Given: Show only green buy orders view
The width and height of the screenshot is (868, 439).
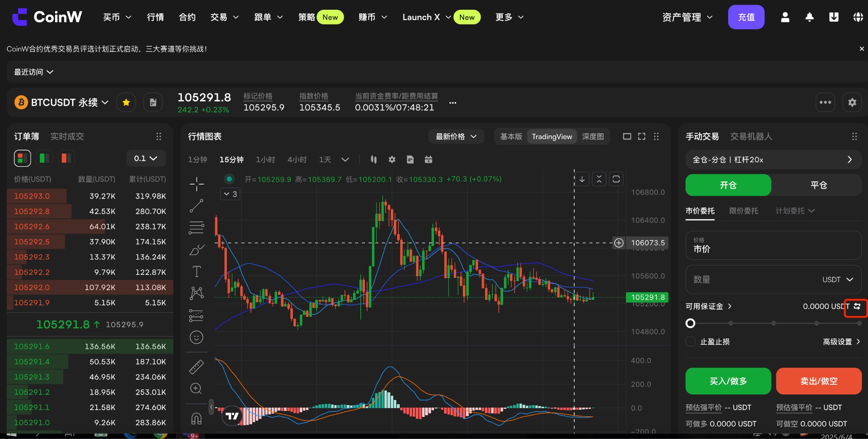Looking at the screenshot, I should coord(44,158).
